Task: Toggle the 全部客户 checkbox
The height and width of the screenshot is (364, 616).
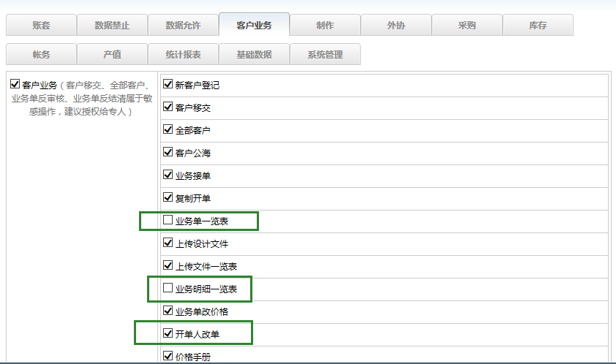Action: coord(168,130)
